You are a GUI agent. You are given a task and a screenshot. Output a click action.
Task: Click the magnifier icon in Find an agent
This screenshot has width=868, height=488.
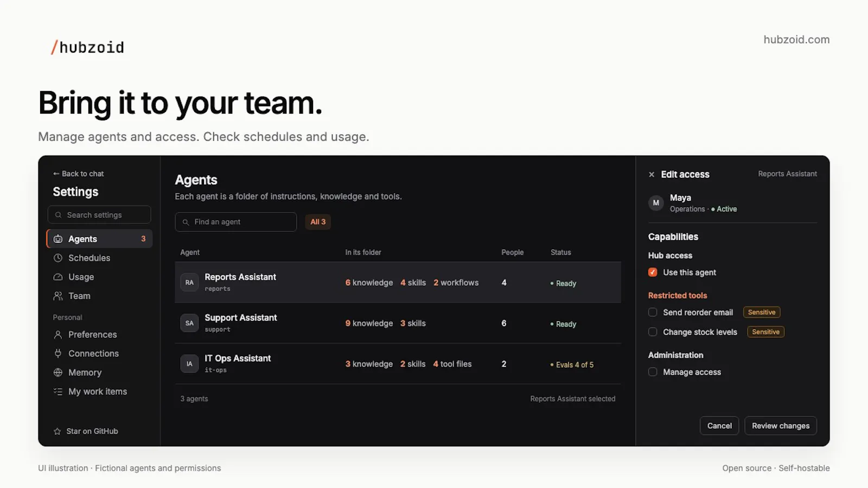pyautogui.click(x=186, y=222)
